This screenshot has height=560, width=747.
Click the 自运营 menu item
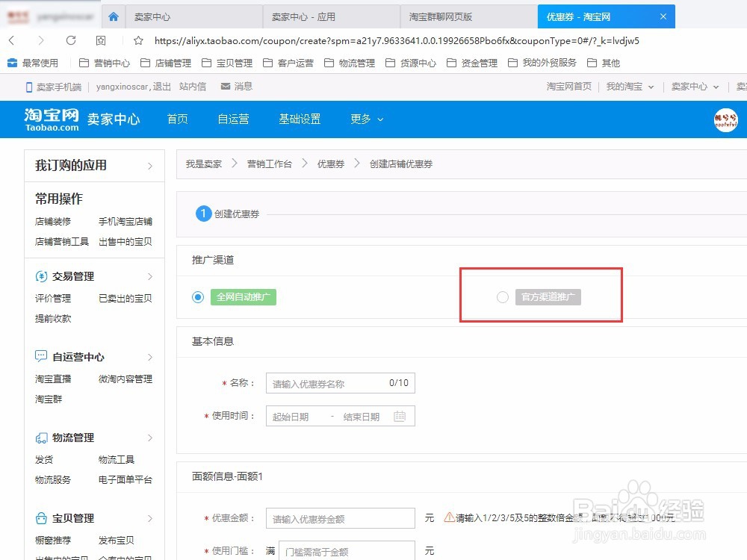(233, 119)
